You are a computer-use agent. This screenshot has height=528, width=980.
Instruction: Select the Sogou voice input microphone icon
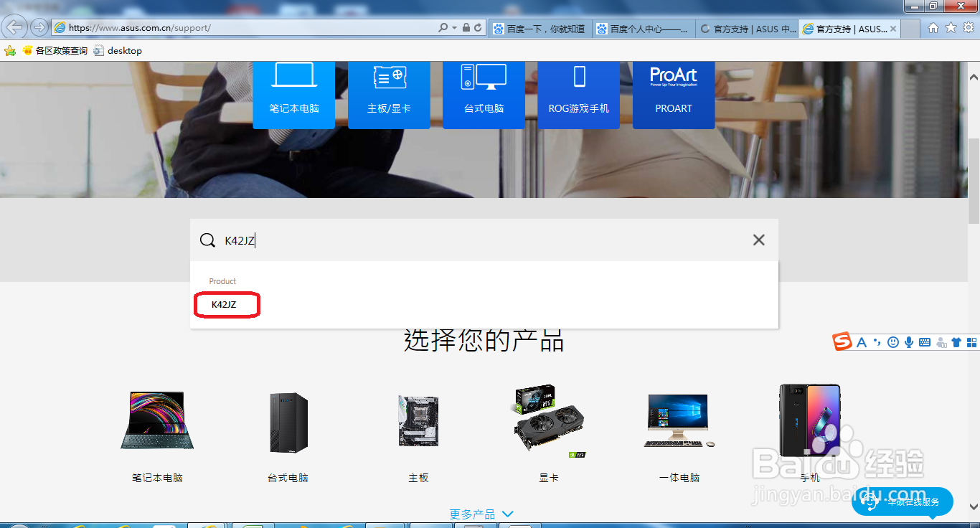(910, 342)
